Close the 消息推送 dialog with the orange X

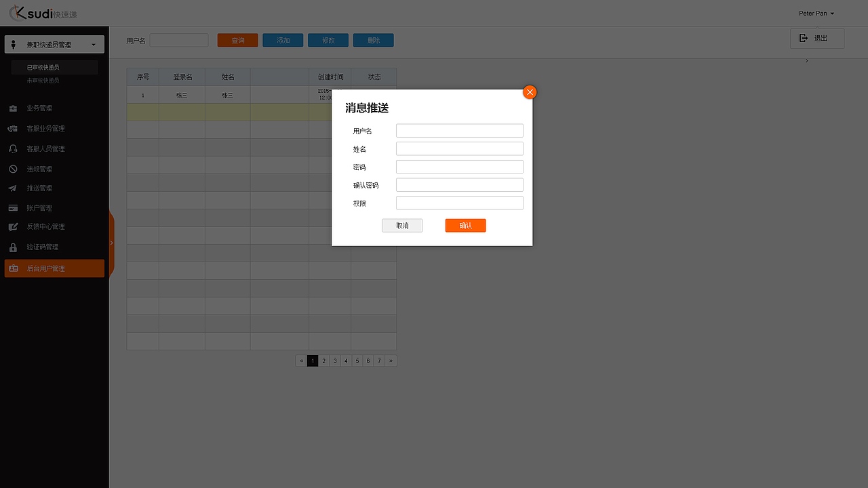[x=530, y=92]
